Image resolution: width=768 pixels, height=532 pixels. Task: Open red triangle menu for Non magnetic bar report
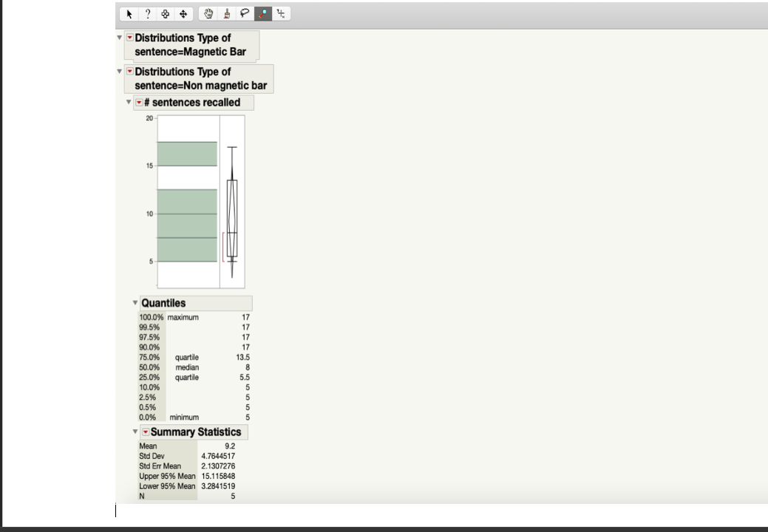point(129,70)
